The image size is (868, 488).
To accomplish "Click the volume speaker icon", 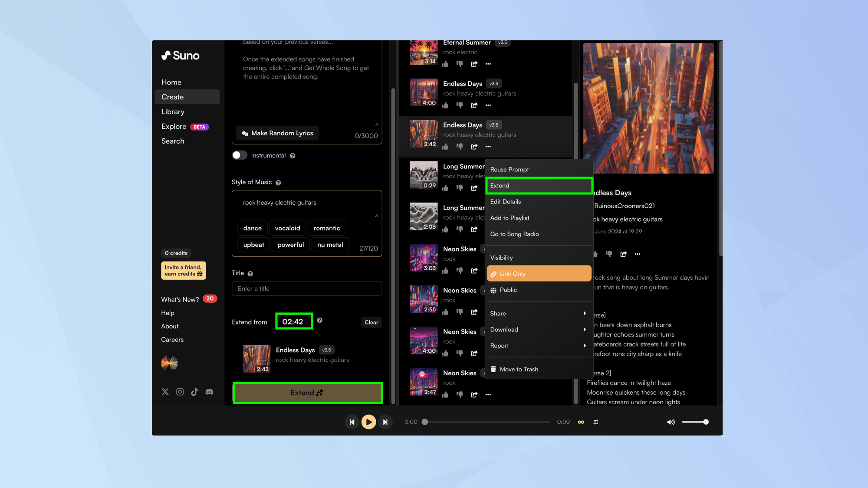I will [671, 422].
